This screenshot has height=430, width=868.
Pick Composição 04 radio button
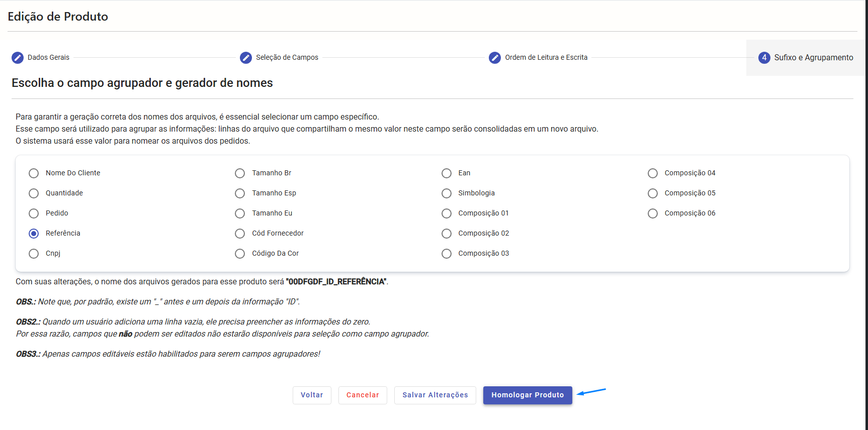653,173
